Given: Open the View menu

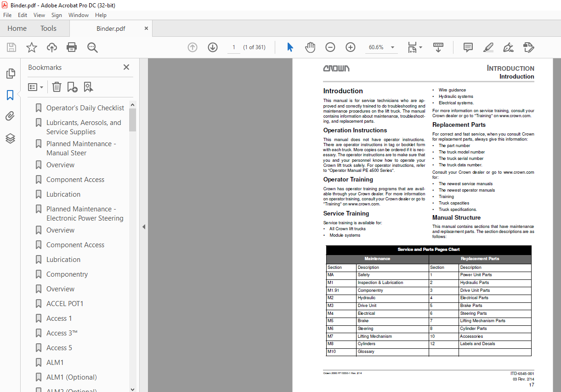Looking at the screenshot, I should tap(40, 15).
